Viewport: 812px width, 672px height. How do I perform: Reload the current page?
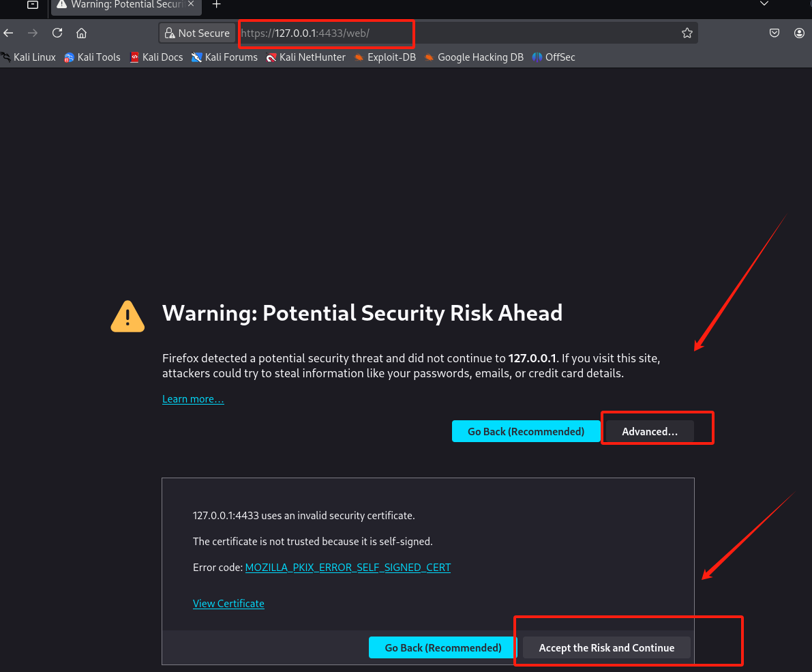pos(57,33)
